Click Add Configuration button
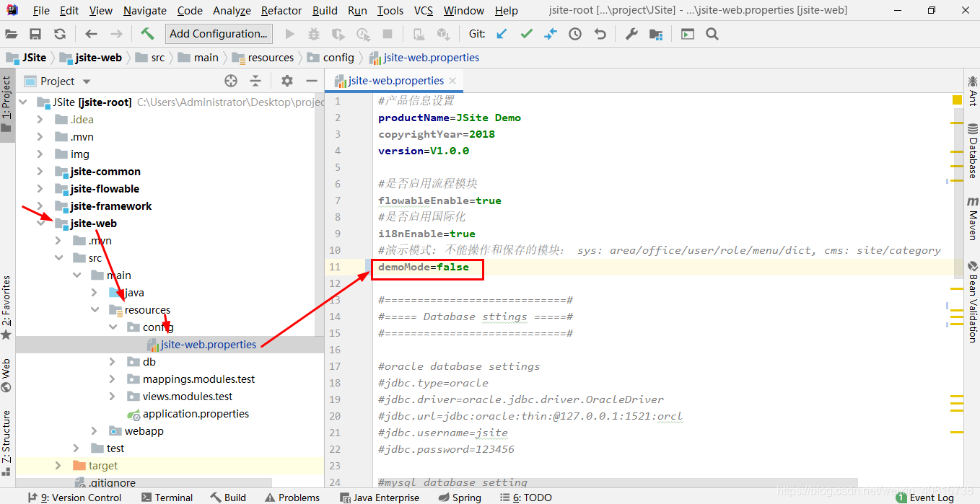Viewport: 980px width, 504px height. [219, 34]
